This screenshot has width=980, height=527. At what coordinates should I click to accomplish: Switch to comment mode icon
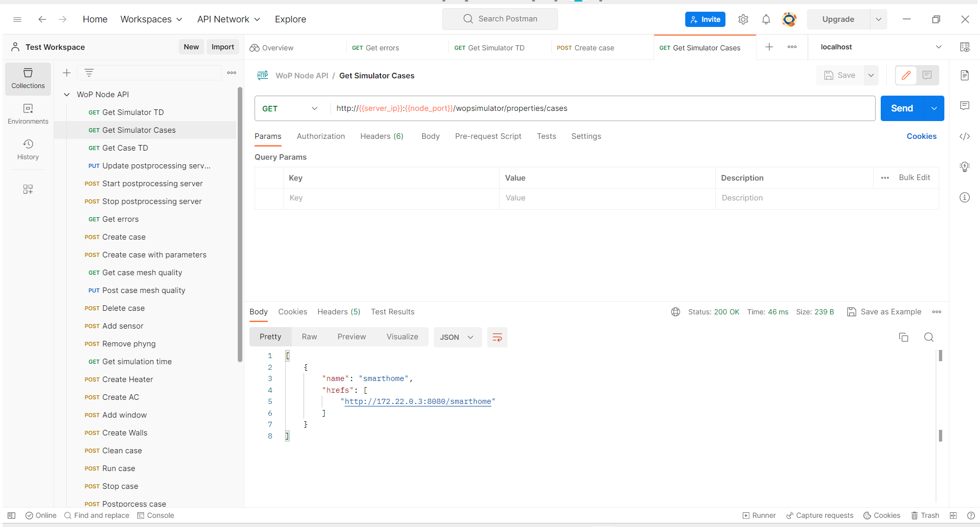click(x=928, y=75)
